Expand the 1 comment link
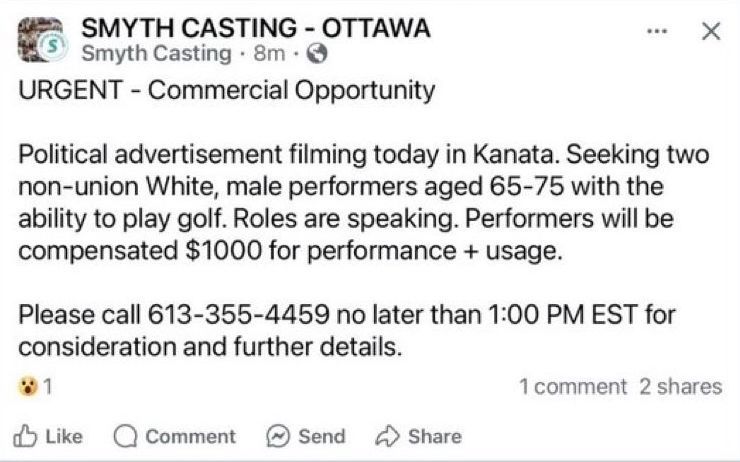The image size is (740, 462). [x=573, y=386]
